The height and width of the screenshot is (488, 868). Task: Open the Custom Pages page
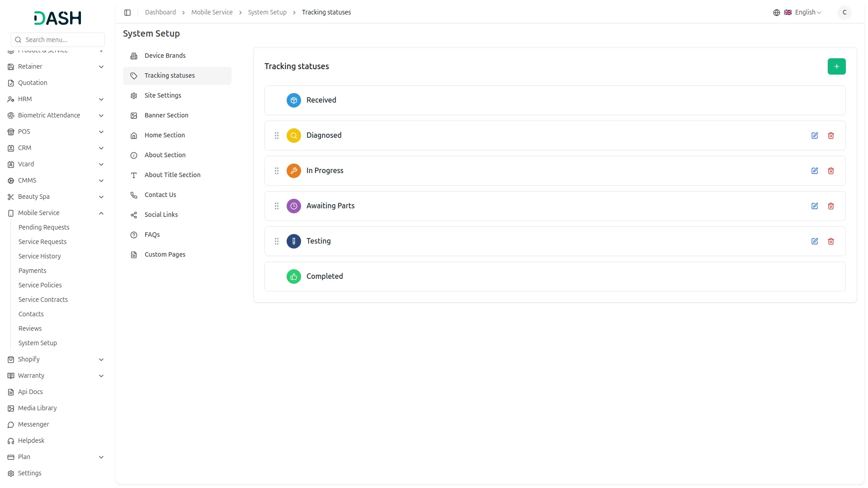165,254
